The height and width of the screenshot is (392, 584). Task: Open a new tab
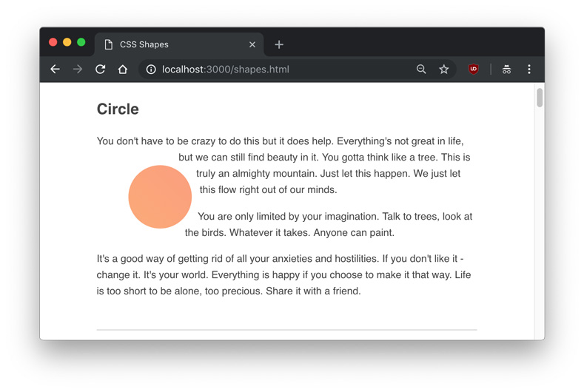click(x=279, y=44)
